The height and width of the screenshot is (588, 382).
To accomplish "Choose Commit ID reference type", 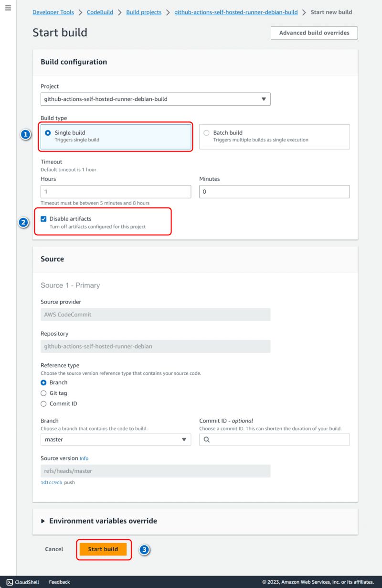I will point(44,403).
